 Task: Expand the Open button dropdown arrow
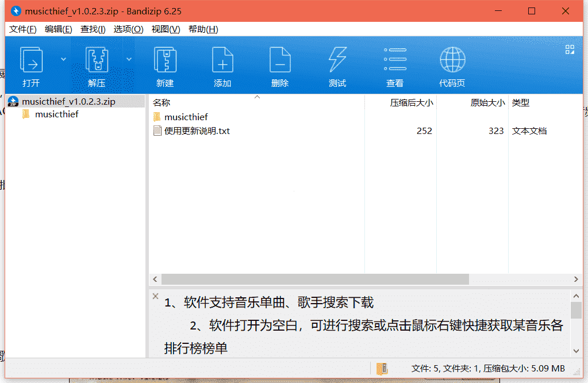[x=63, y=59]
